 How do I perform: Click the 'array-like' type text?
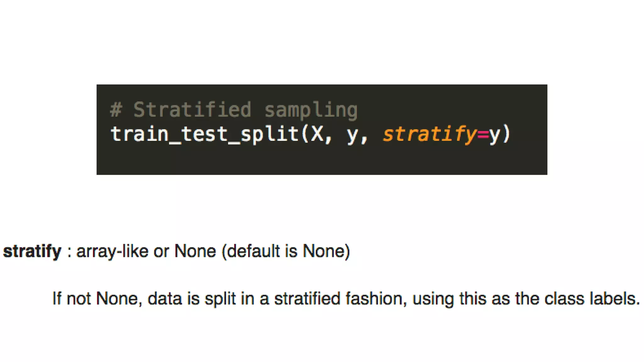[x=112, y=251]
